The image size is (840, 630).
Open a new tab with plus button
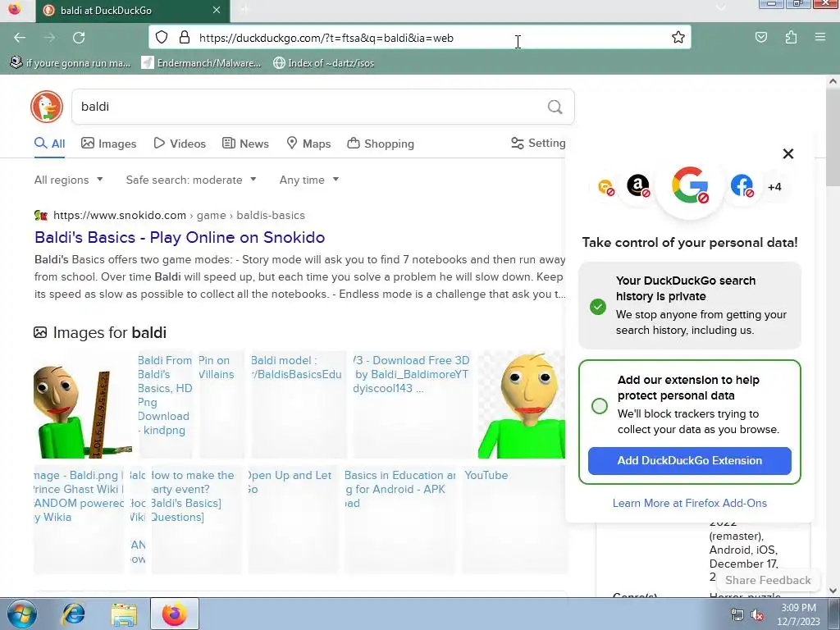tap(244, 10)
